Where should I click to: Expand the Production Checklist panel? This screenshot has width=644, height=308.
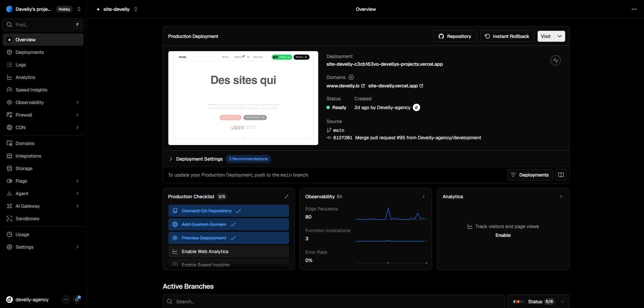tap(286, 197)
